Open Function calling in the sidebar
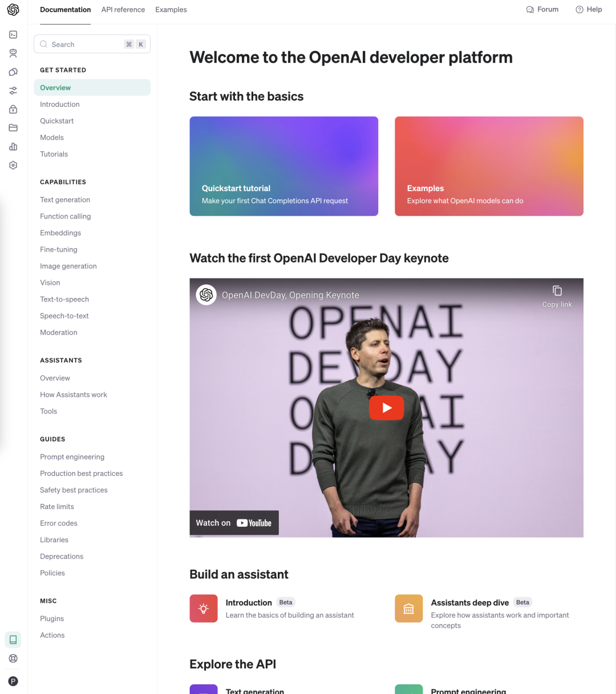This screenshot has height=694, width=616. [x=66, y=216]
